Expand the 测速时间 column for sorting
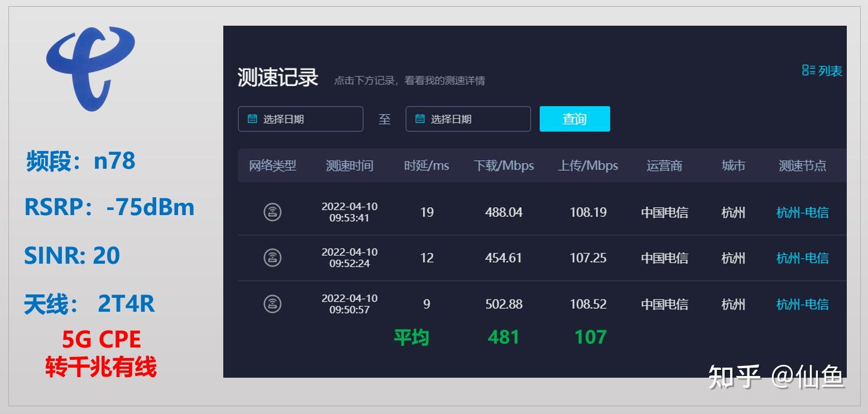 point(349,165)
